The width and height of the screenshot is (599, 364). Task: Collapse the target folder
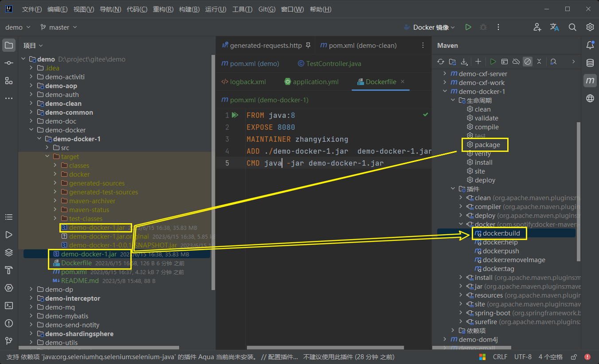[x=47, y=157]
